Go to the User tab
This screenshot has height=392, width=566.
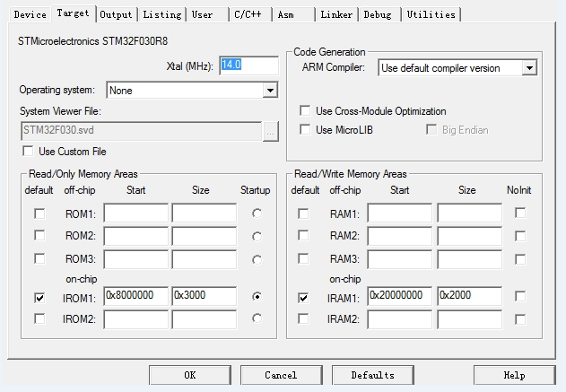tap(207, 14)
